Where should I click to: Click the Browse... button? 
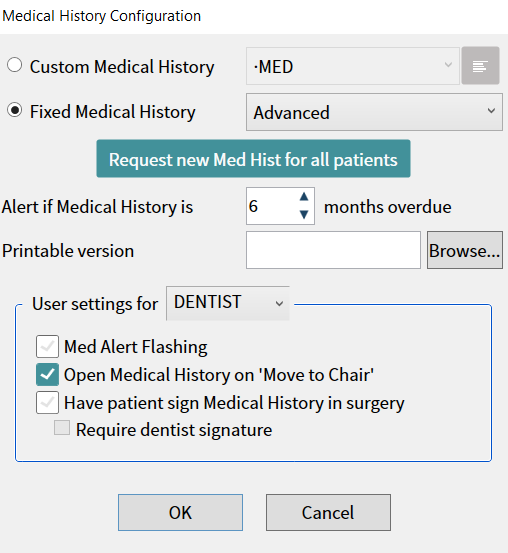click(465, 250)
